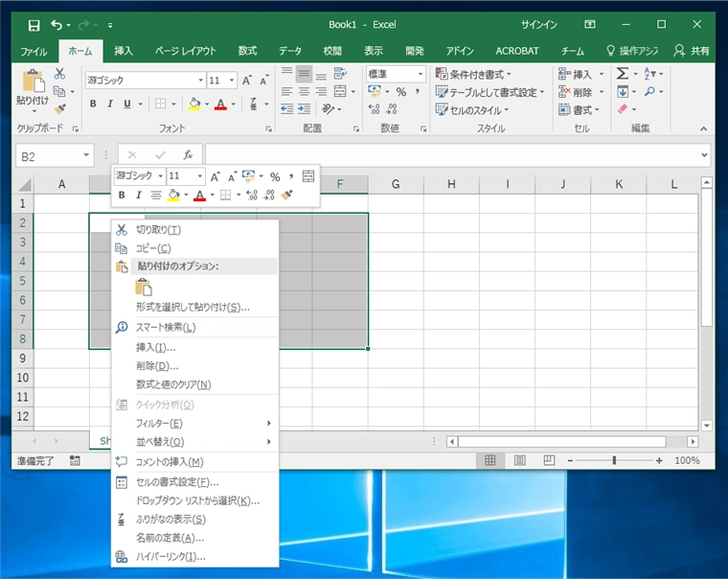Click the Clear eraser icon in editing group
Viewport: 728px width, 579px height.
coord(622,109)
